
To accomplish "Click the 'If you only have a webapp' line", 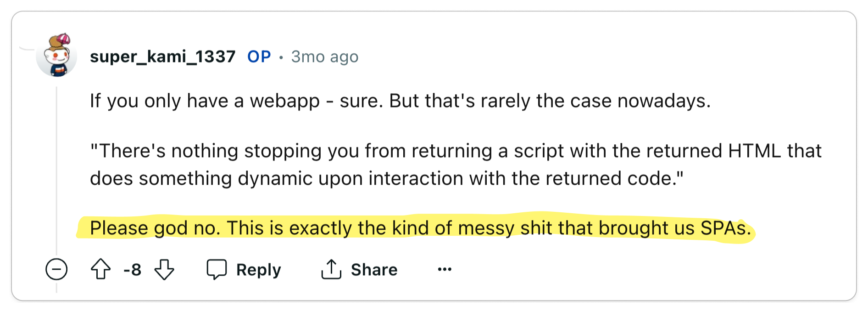I will point(400,101).
